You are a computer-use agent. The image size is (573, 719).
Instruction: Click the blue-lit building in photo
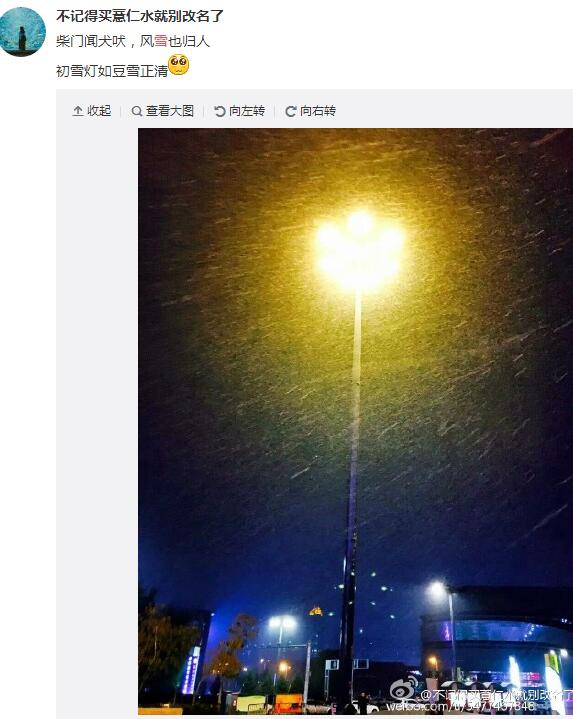point(497,637)
